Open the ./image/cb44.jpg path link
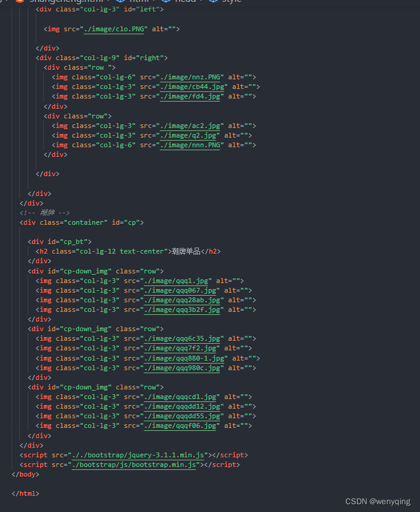The width and height of the screenshot is (420, 512). [x=192, y=87]
